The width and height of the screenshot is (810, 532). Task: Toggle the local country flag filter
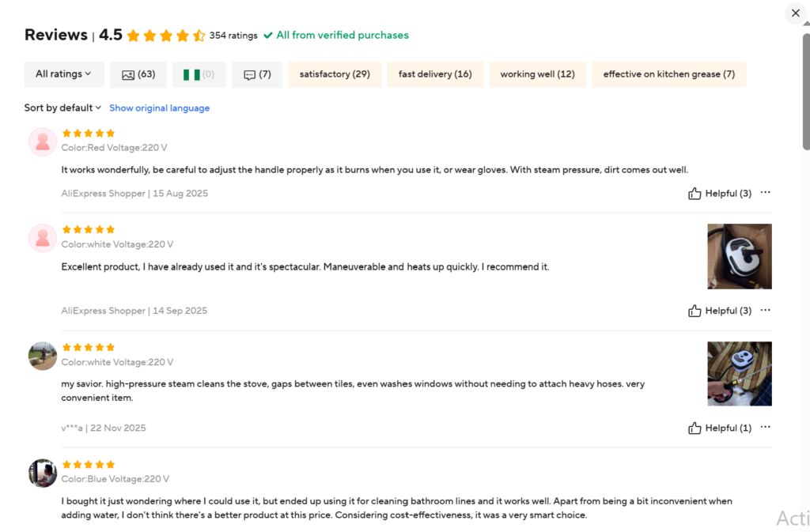click(199, 74)
